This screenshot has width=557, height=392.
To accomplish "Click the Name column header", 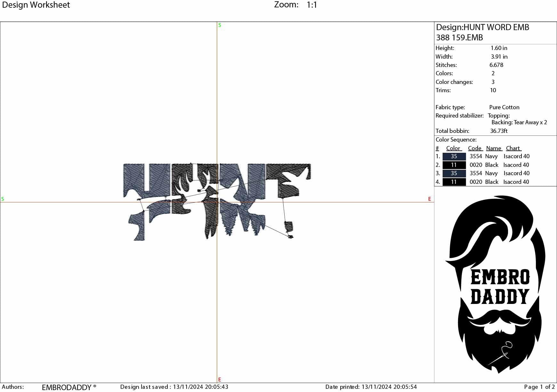I will 494,148.
